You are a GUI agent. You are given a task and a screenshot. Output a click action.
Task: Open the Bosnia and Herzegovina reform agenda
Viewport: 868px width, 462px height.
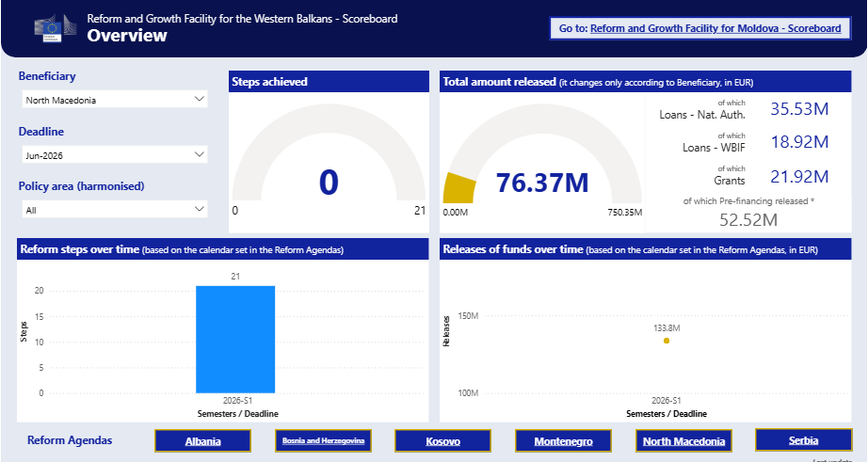click(x=323, y=441)
